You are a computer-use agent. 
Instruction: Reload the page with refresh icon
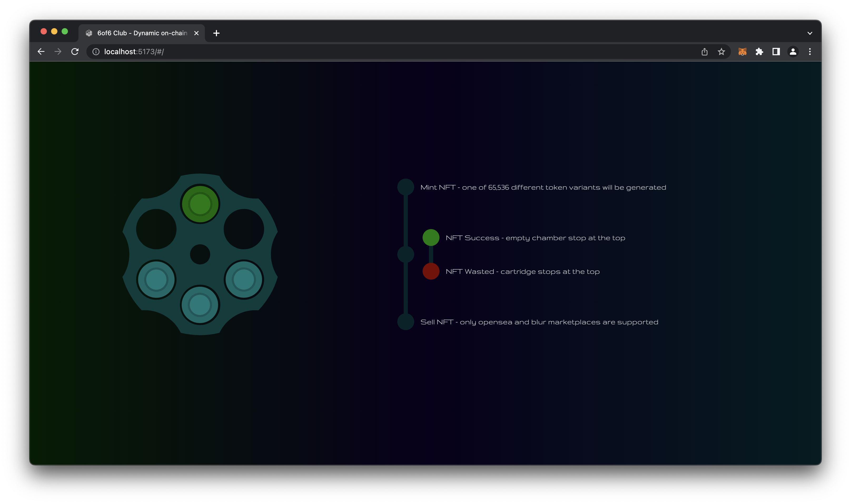(x=75, y=52)
